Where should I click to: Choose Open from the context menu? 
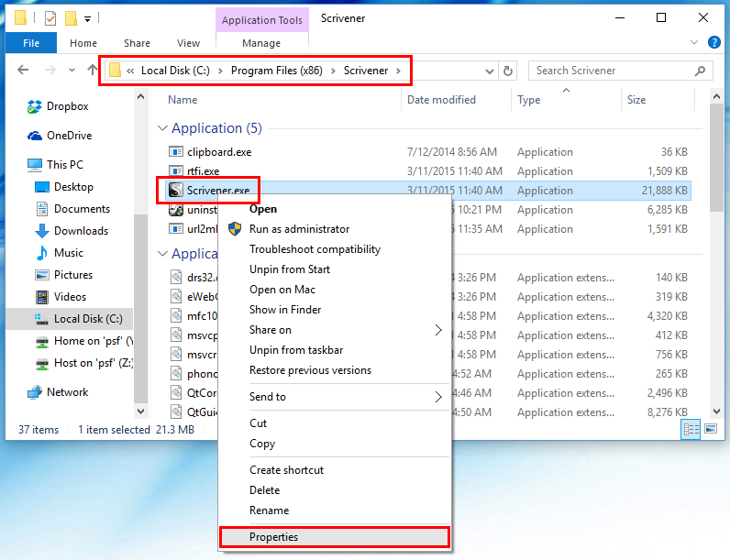[x=263, y=209]
